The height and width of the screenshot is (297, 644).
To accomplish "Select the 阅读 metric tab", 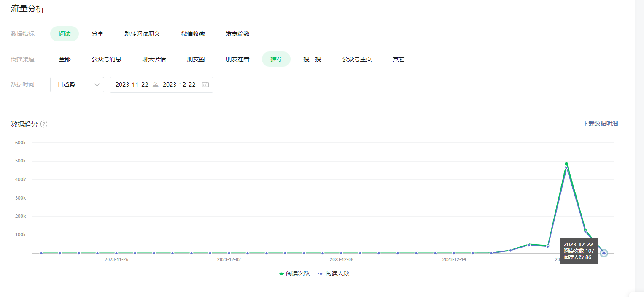I will point(65,34).
